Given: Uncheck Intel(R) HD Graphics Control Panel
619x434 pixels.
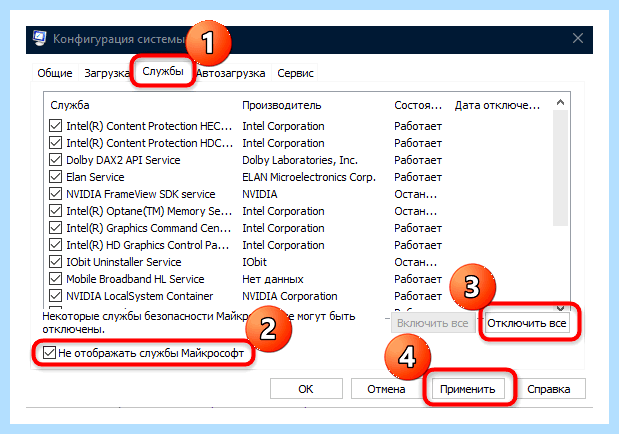Looking at the screenshot, I should point(55,245).
